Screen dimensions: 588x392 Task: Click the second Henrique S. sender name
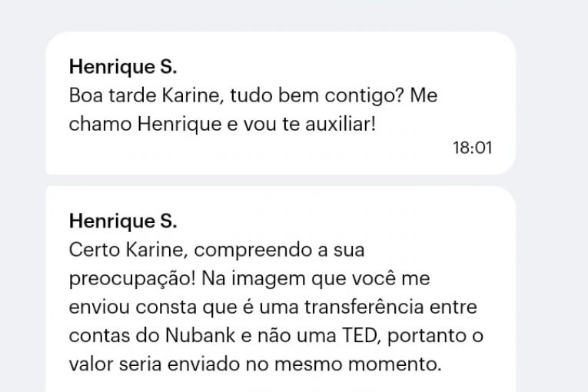pyautogui.click(x=122, y=221)
